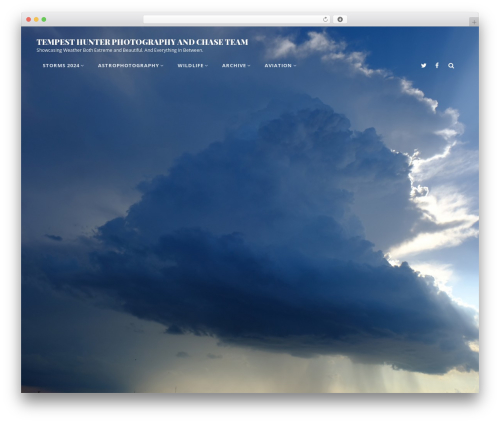The width and height of the screenshot is (500, 423).
Task: Expand the Storms 2024 chevron arrow
Action: tap(82, 66)
